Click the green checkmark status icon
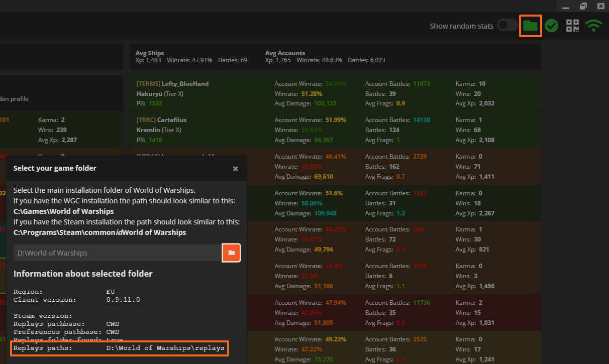The height and width of the screenshot is (364, 609). pyautogui.click(x=552, y=26)
